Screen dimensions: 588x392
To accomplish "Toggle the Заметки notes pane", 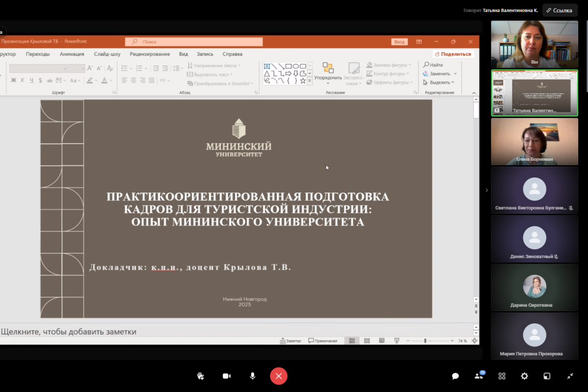I will (x=290, y=341).
